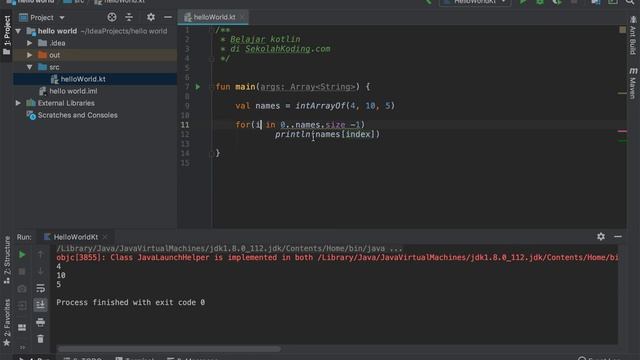The width and height of the screenshot is (640, 360).
Task: Click the Stop button in Run panel
Action: pyautogui.click(x=22, y=271)
